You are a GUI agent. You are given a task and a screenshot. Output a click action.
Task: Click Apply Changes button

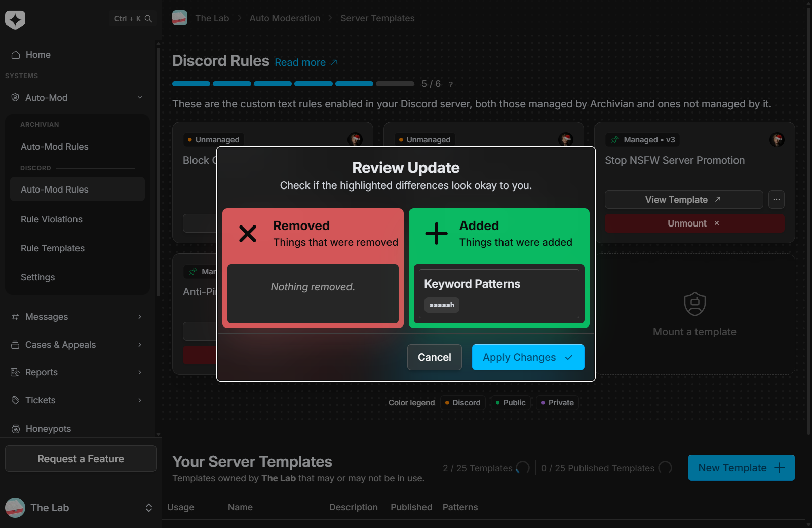tap(528, 357)
